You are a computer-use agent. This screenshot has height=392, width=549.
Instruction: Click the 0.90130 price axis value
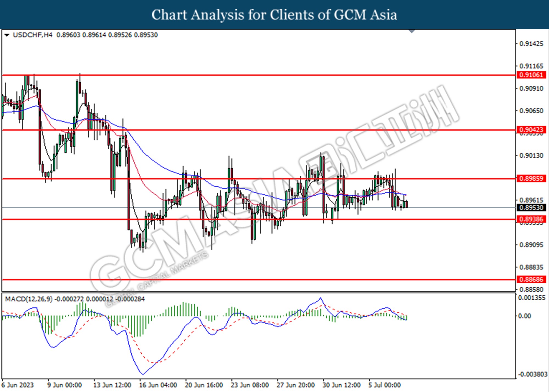(531, 156)
